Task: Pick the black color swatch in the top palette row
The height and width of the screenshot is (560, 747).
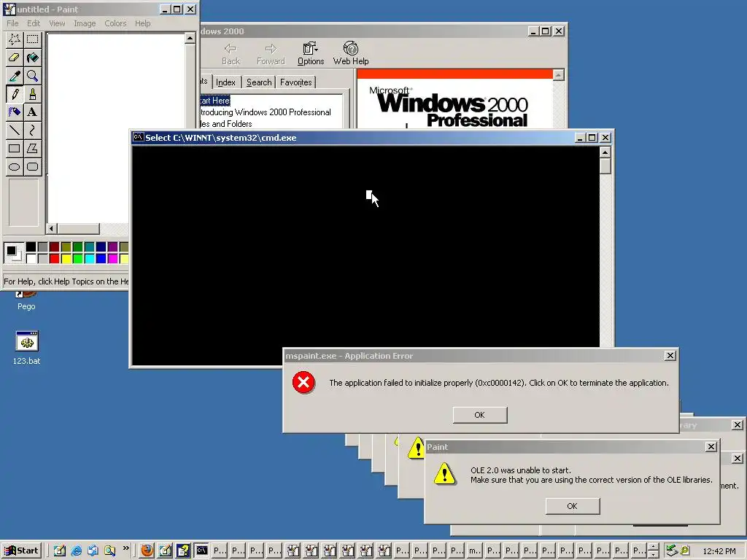Action: [x=31, y=246]
